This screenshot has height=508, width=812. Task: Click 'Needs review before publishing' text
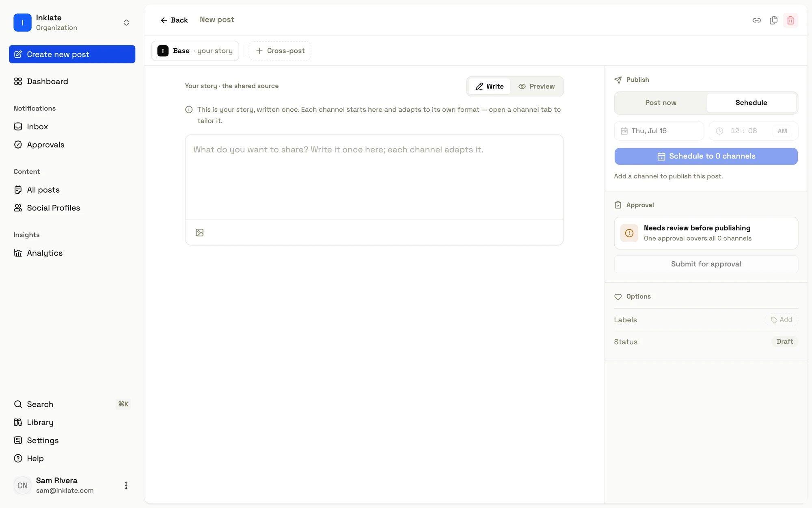697,228
